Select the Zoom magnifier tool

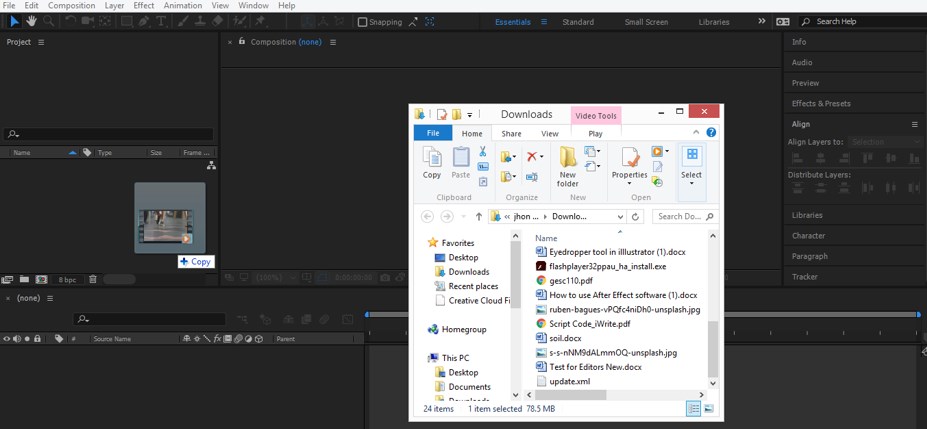(48, 21)
